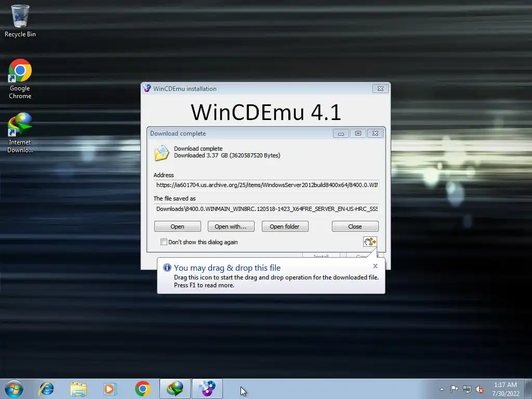Click the 'You may drag & drop this file' heading
Screen dimensions: 532x399
[228, 268]
